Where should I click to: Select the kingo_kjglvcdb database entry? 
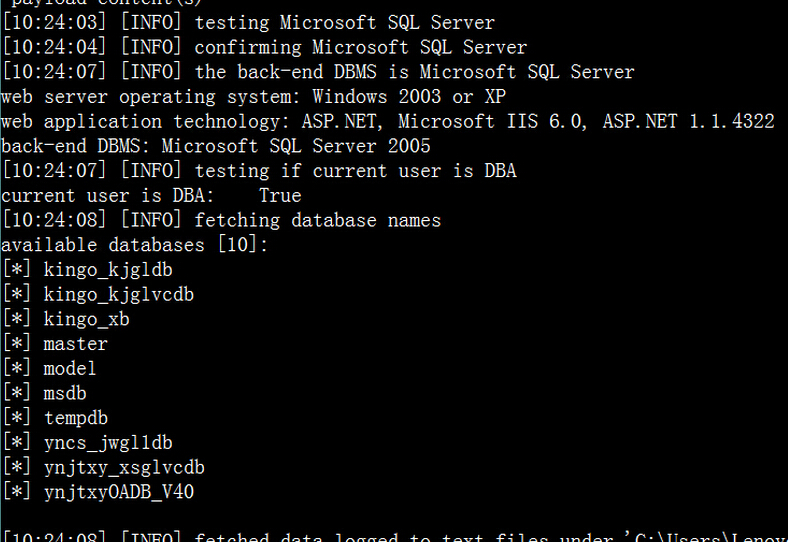coord(119,295)
